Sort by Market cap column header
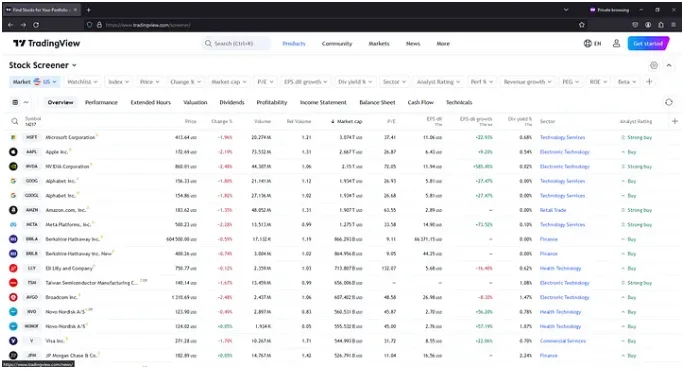Image resolution: width=684 pixels, height=378 pixels. (x=347, y=121)
